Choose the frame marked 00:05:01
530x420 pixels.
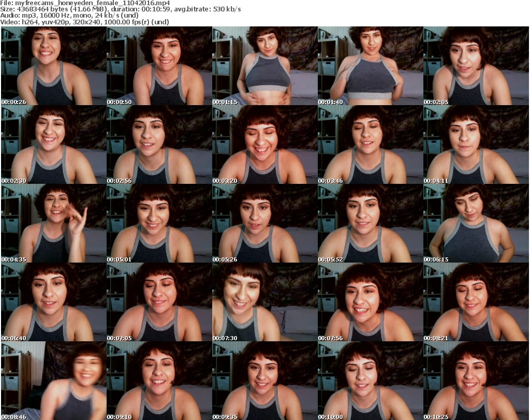[159, 224]
